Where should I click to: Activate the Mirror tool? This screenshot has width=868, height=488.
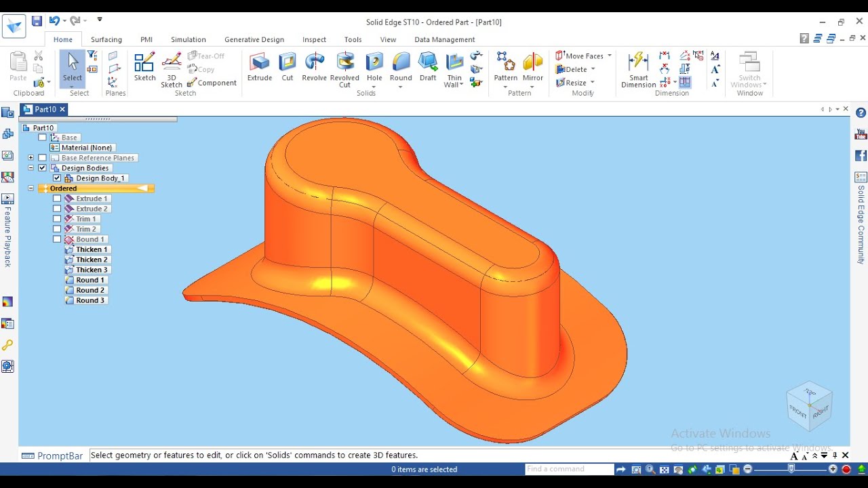click(x=533, y=68)
